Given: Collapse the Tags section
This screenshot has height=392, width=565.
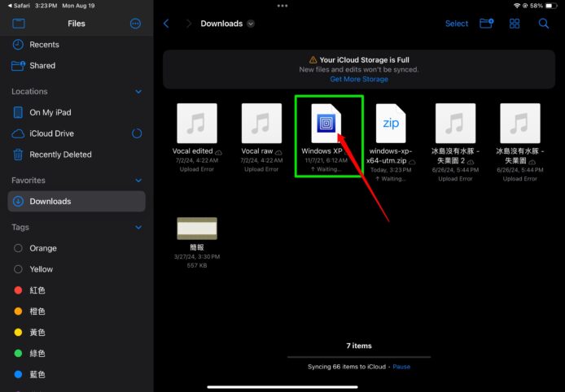Looking at the screenshot, I should tap(138, 228).
